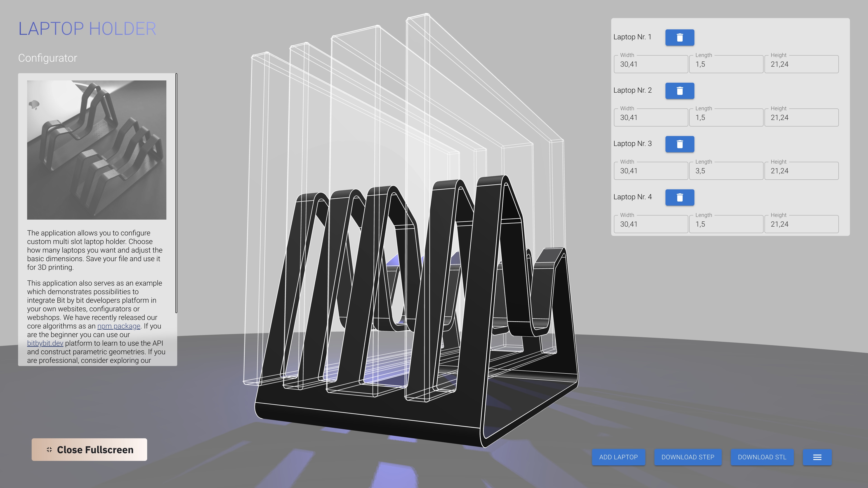868x488 pixels.
Task: Click the Laptop Nr. 3 label
Action: pyautogui.click(x=632, y=143)
